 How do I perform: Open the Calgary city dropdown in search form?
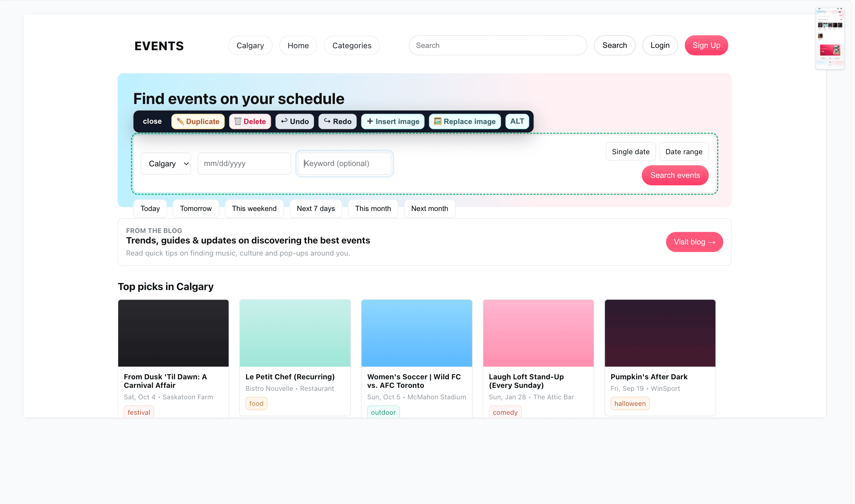click(166, 164)
